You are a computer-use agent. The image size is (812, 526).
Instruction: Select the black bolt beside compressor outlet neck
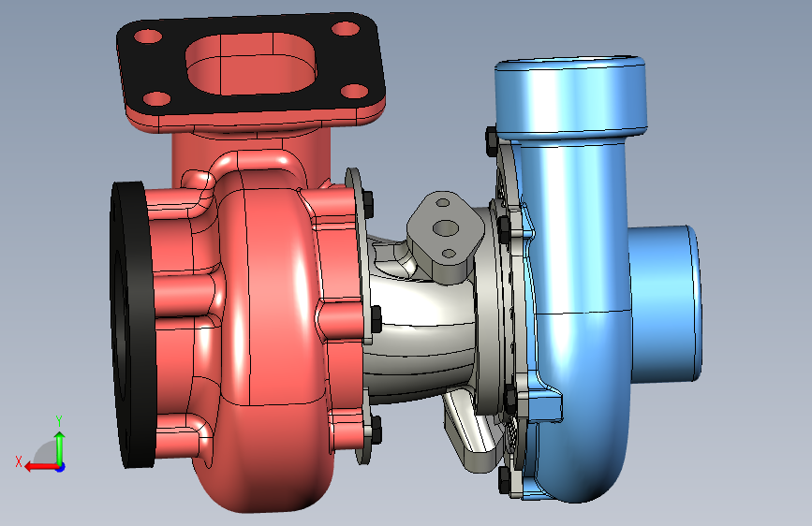[x=492, y=140]
